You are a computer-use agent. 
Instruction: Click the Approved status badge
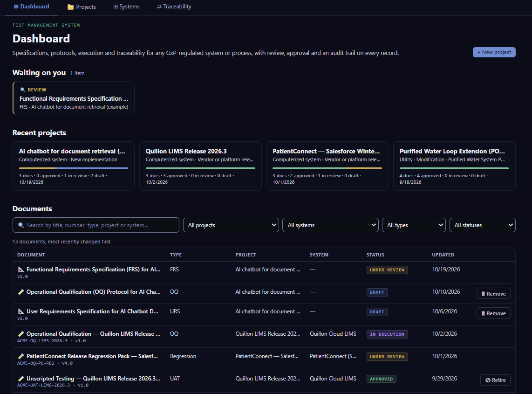point(382,379)
